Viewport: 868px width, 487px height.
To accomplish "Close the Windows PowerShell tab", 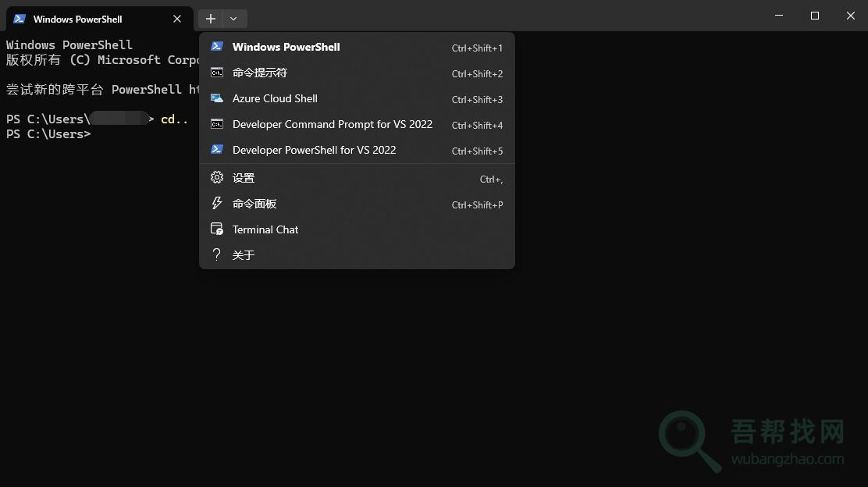I will pos(177,19).
